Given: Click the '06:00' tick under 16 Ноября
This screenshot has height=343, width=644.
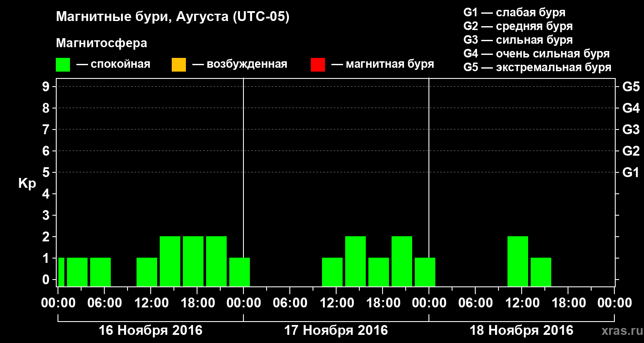Looking at the screenshot, I should pyautogui.click(x=104, y=303).
